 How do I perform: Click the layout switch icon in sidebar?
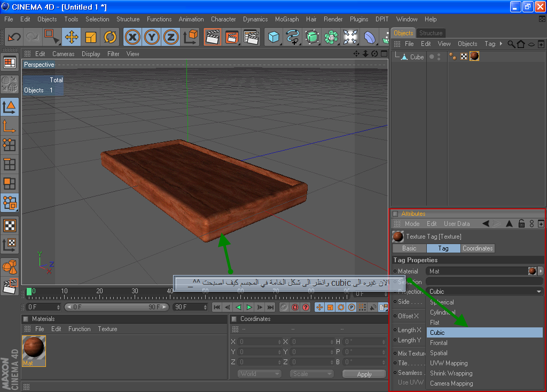(x=10, y=63)
